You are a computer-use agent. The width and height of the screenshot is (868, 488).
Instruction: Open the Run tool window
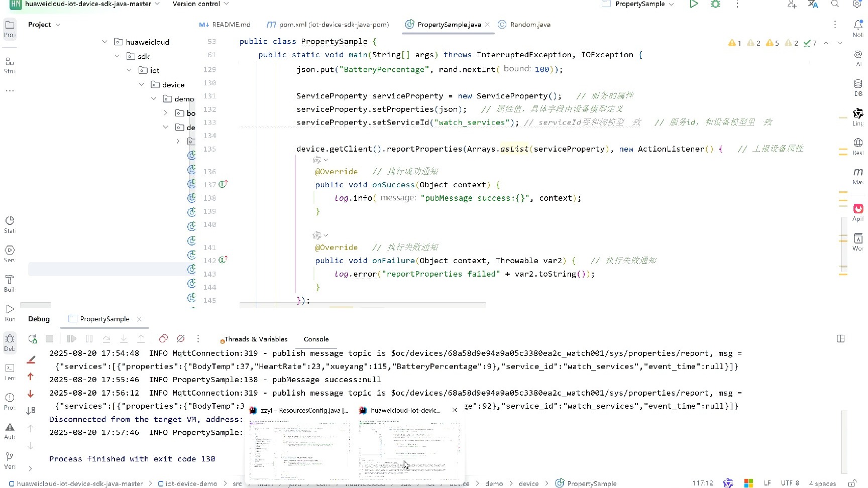[x=10, y=312]
